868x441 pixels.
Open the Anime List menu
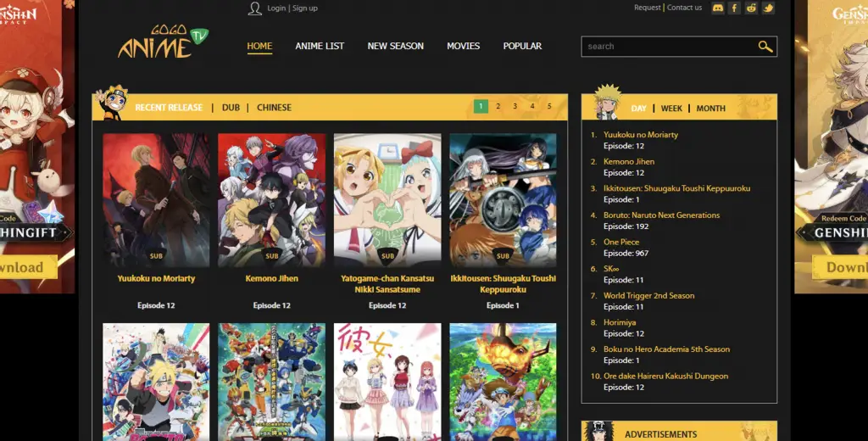coord(320,46)
